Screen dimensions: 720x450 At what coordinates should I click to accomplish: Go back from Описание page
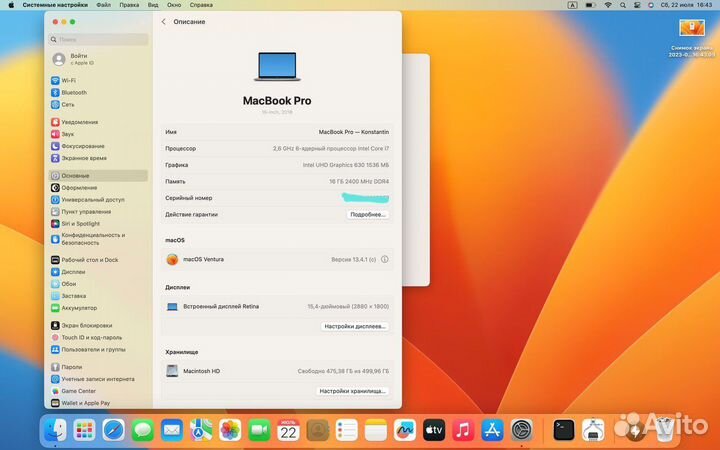point(163,22)
